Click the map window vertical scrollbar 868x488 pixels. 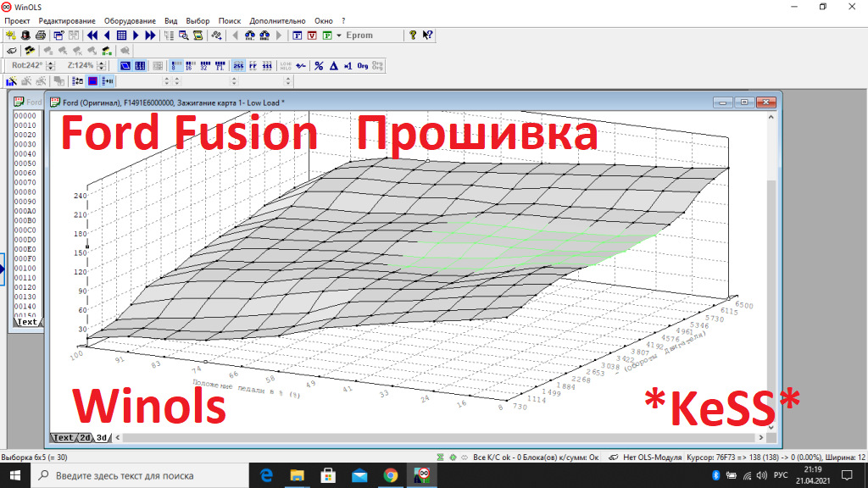click(771, 272)
